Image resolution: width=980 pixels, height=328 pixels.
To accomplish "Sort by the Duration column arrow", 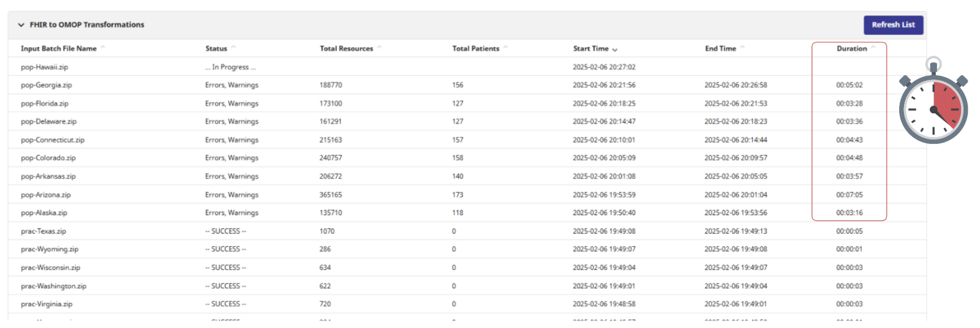I will [873, 47].
